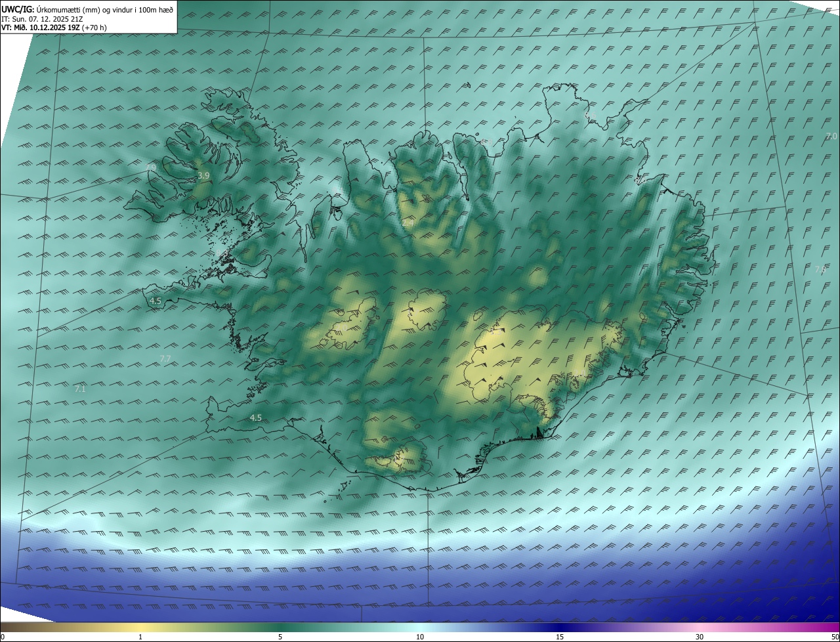Click the 4.5 value label on the Snæfellsnes peninsula tip
The image size is (840, 642).
click(x=156, y=301)
